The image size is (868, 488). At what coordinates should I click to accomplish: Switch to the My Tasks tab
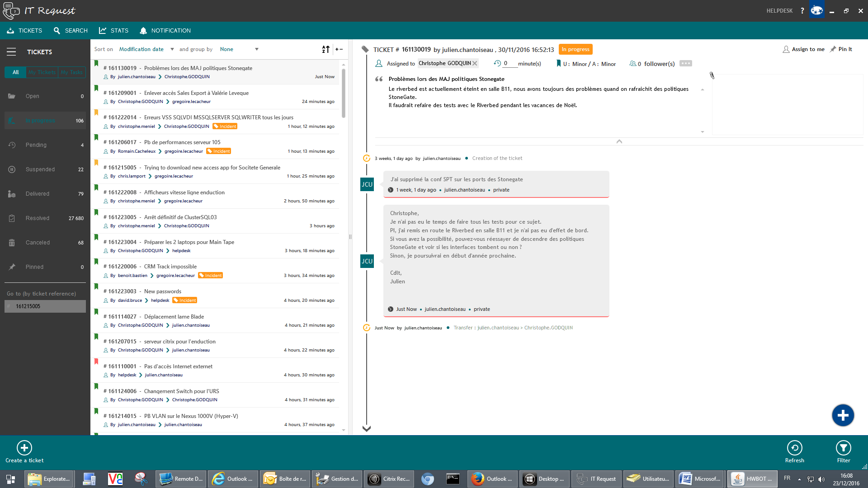pos(72,72)
